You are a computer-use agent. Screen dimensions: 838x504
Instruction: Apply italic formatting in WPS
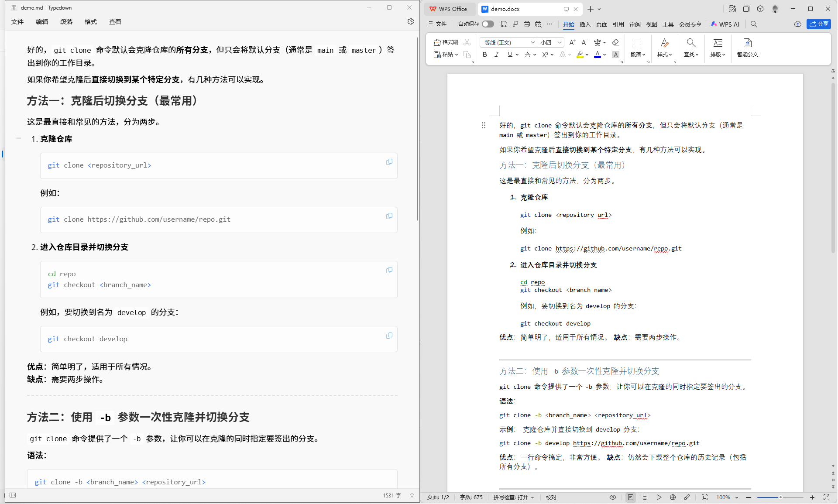pos(497,55)
